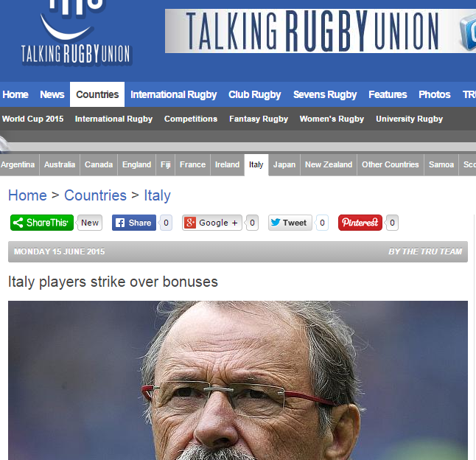This screenshot has height=460, width=476.
Task: Share article via Google +
Action: pos(212,223)
